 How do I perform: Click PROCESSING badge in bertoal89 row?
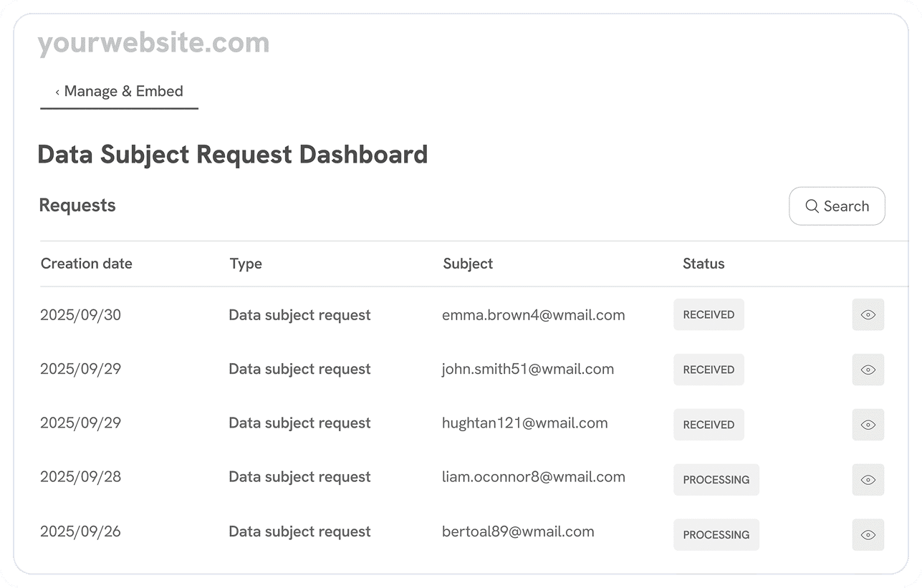coord(716,535)
